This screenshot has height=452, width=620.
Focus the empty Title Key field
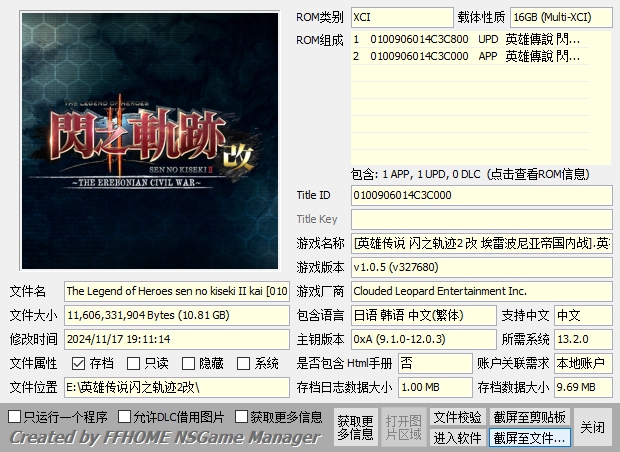coord(480,219)
